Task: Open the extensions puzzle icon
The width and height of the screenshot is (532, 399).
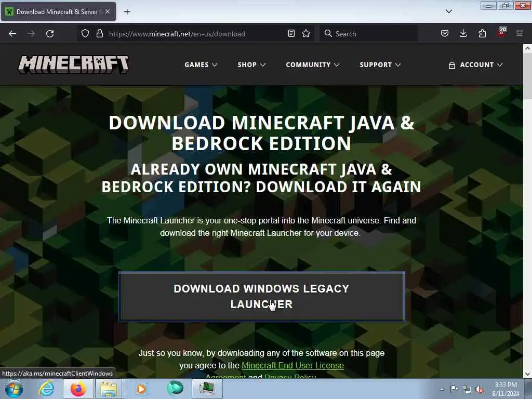Action: click(482, 33)
